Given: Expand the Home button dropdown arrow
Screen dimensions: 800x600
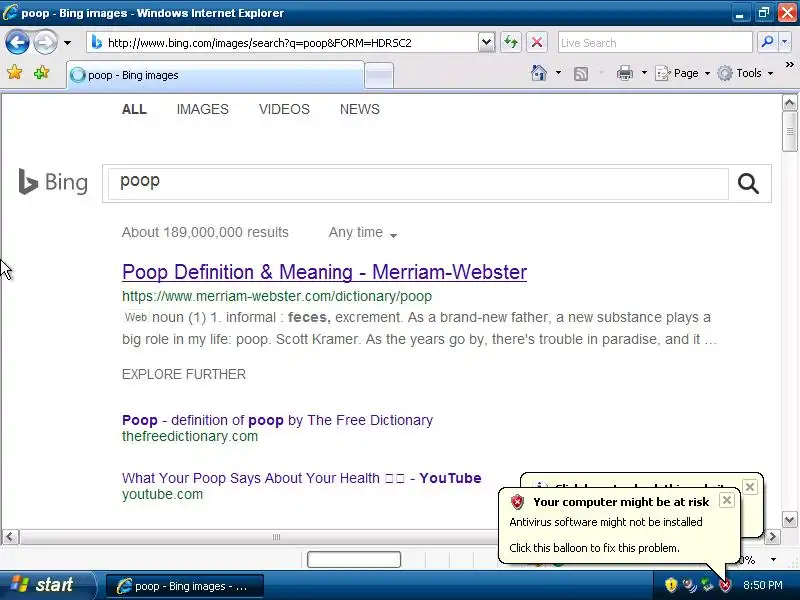Looking at the screenshot, I should click(x=558, y=73).
